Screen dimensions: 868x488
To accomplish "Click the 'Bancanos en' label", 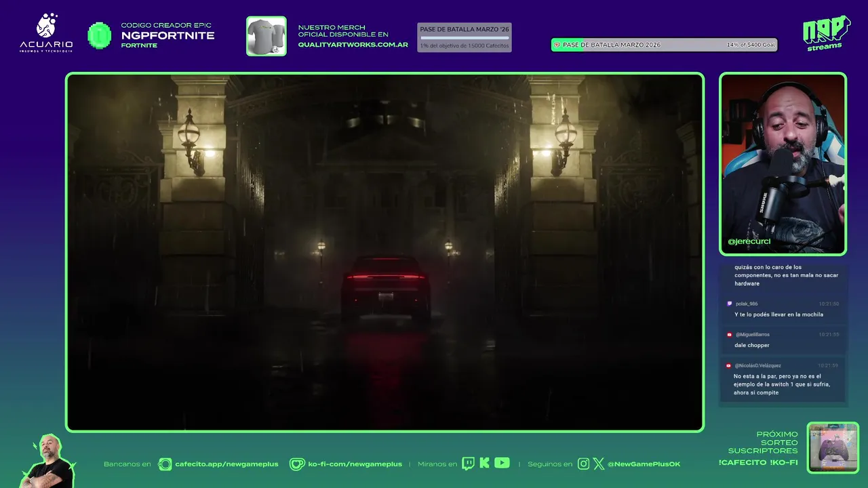I will point(127,464).
